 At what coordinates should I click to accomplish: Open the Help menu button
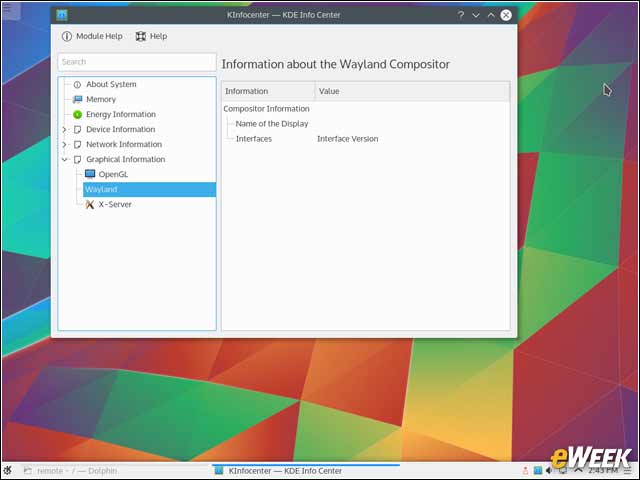click(151, 36)
